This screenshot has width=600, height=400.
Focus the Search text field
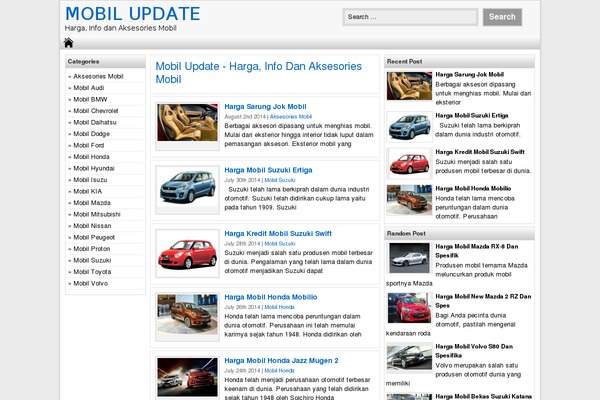[410, 17]
